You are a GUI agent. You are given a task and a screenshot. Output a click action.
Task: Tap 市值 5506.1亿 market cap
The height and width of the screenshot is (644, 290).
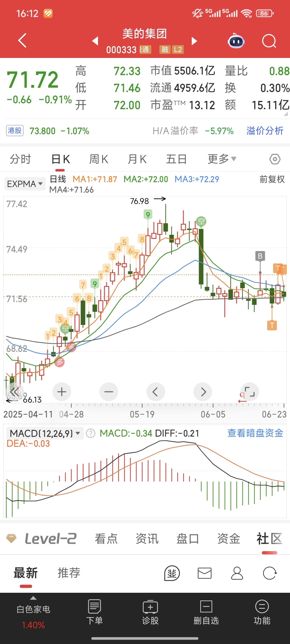(x=183, y=71)
